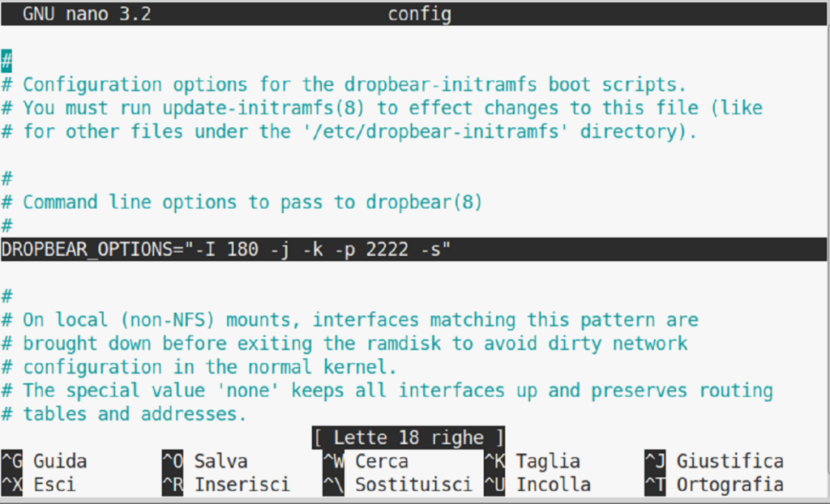The image size is (830, 504).
Task: Open the ^T Ortografia spell-check shortcut
Action: (x=714, y=485)
